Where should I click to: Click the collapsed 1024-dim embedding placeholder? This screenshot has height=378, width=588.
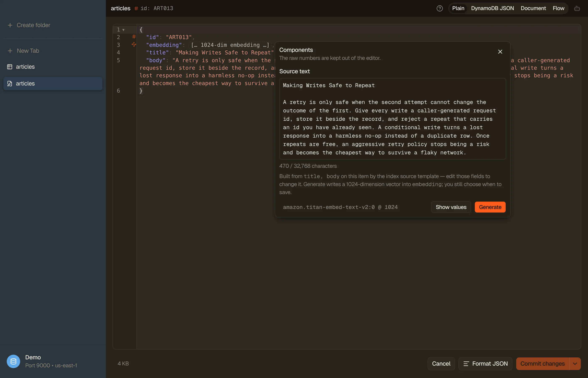[230, 45]
